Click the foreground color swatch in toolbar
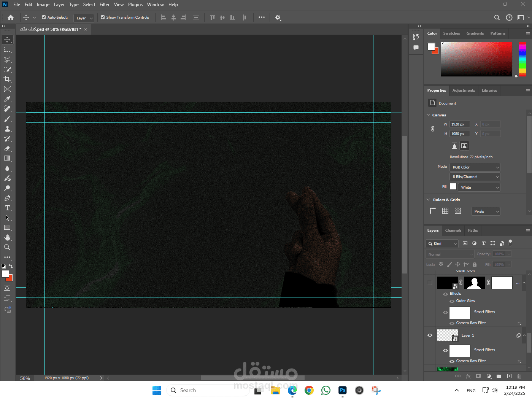Viewport: 532px width, 399px height. click(5, 274)
